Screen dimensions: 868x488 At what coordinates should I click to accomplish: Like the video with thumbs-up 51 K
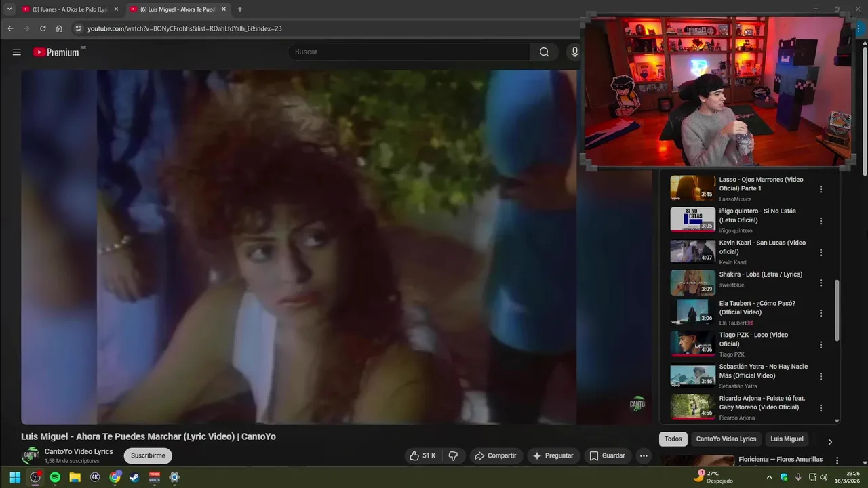click(x=423, y=455)
